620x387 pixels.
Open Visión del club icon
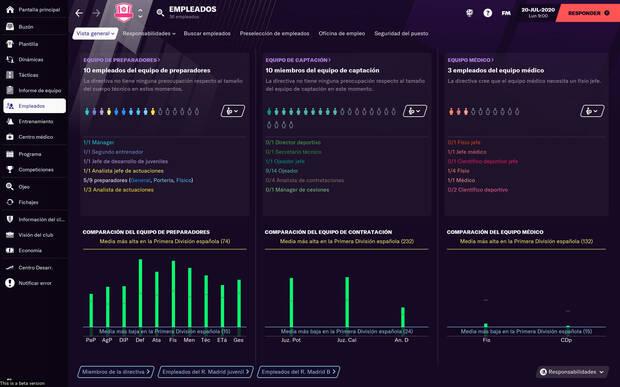point(10,235)
